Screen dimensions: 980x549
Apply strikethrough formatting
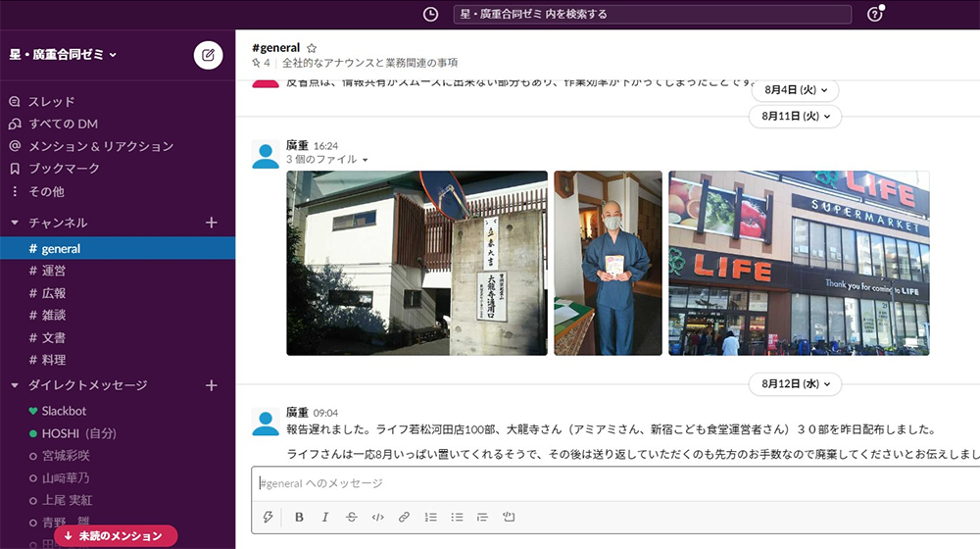(351, 517)
